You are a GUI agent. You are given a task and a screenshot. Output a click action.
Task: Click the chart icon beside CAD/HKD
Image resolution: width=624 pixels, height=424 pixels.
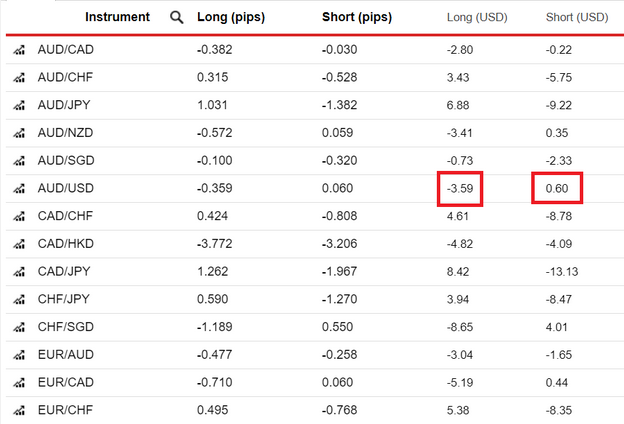click(x=18, y=243)
